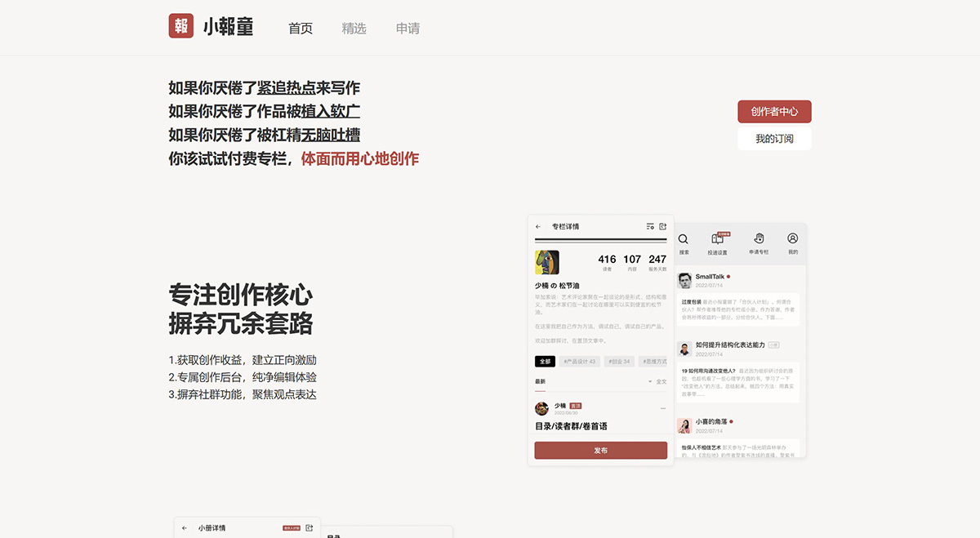Click the 少楠 column avatar image

click(547, 263)
